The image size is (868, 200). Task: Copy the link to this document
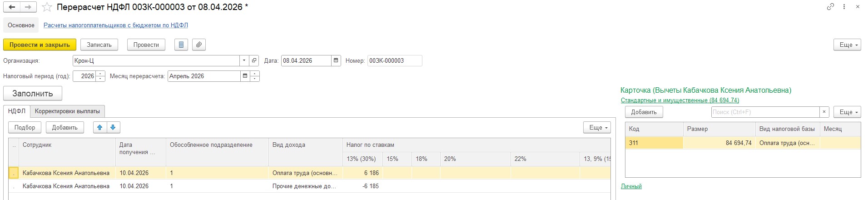click(x=830, y=7)
